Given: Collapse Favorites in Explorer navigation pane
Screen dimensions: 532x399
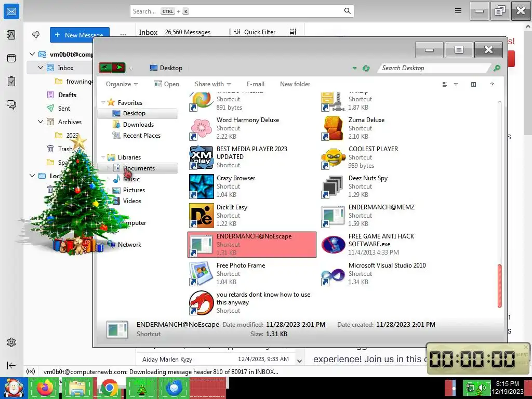Looking at the screenshot, I should (103, 102).
